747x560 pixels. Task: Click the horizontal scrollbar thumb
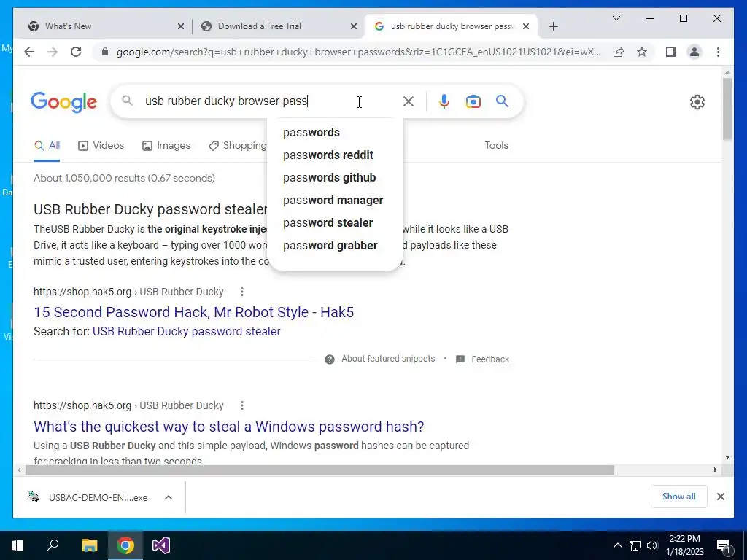click(320, 470)
